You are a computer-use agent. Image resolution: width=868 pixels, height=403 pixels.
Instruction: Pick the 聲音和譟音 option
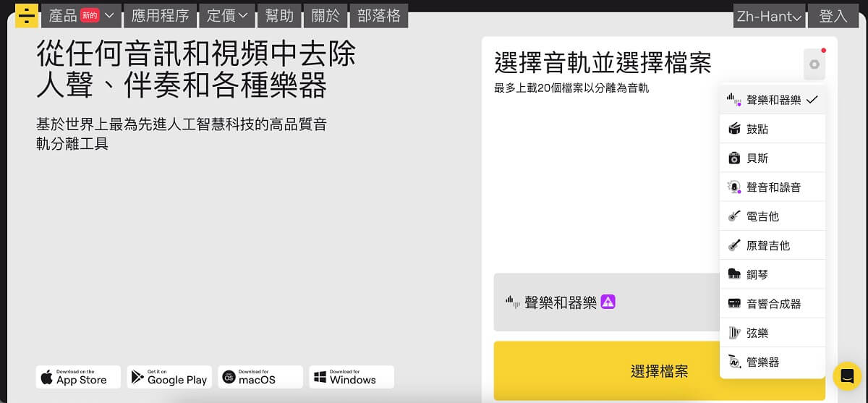pos(773,187)
